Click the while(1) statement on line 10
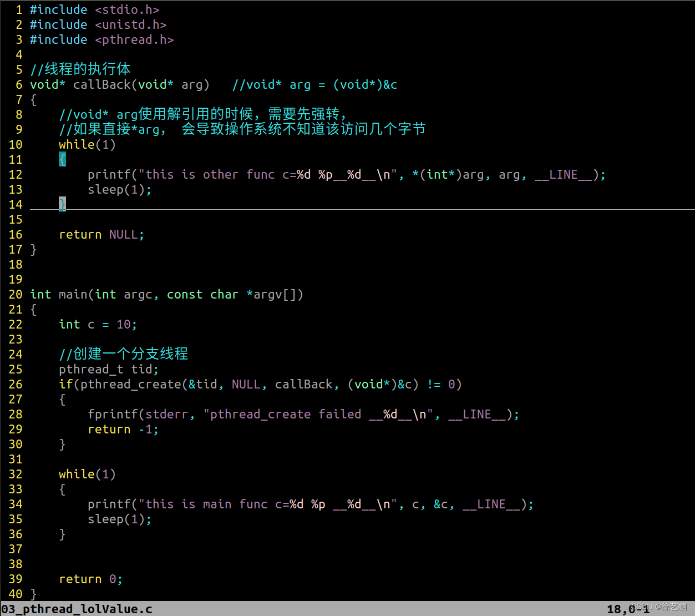The height and width of the screenshot is (616, 695). (88, 145)
